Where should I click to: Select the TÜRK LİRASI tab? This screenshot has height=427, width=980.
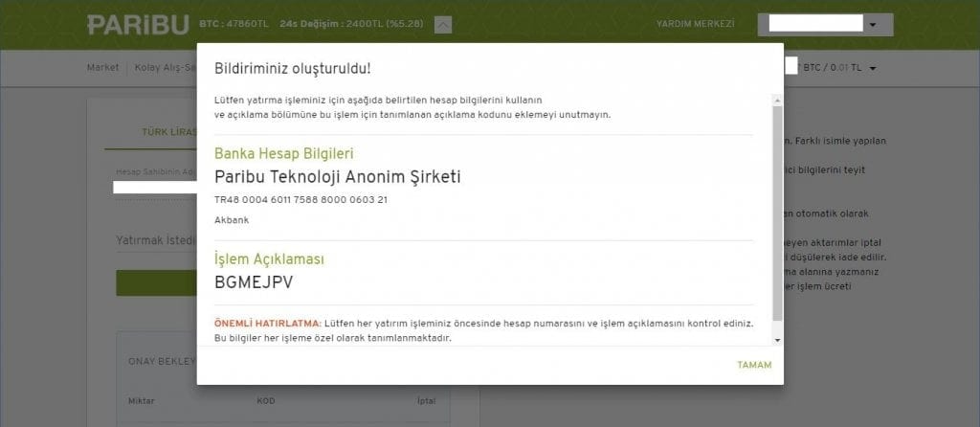tap(169, 132)
